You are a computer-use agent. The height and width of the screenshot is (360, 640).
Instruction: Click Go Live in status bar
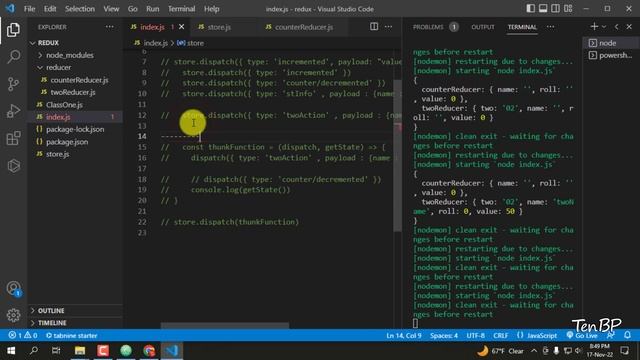click(582, 336)
